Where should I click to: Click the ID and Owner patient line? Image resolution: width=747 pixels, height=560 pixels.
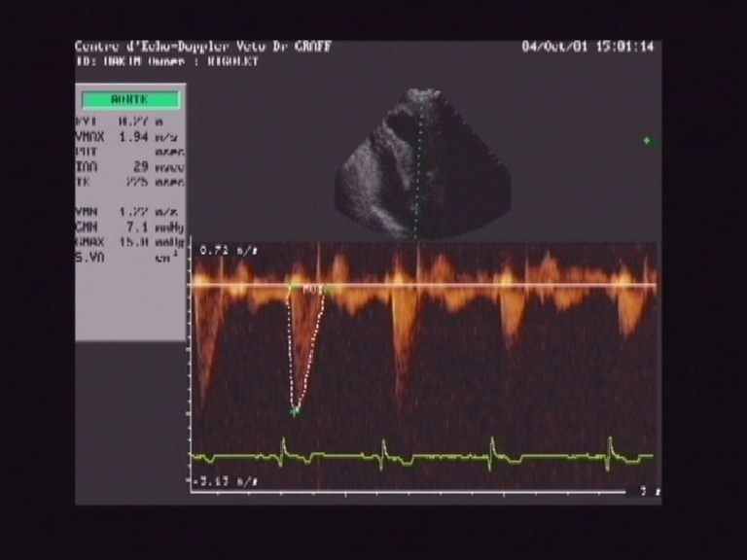click(167, 62)
